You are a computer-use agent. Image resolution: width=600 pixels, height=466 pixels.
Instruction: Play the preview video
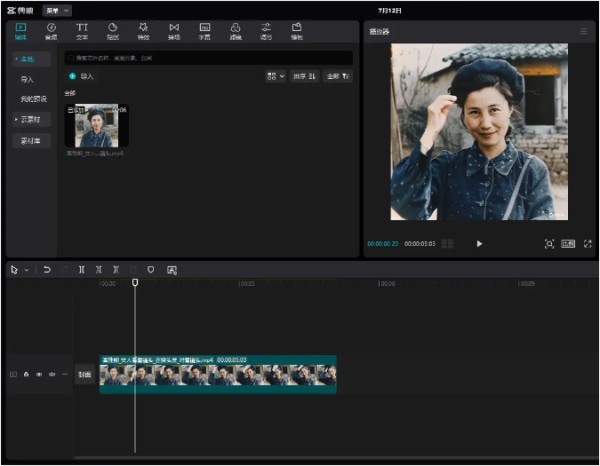click(479, 244)
